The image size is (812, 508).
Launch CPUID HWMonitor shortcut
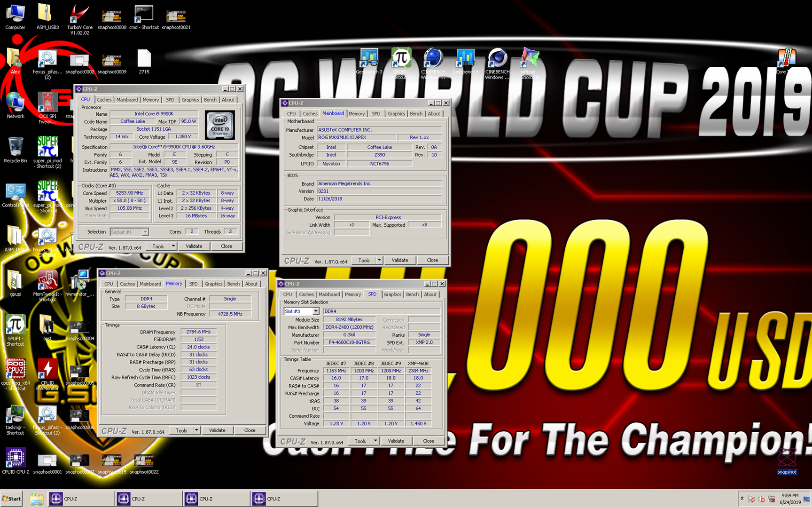tap(47, 375)
